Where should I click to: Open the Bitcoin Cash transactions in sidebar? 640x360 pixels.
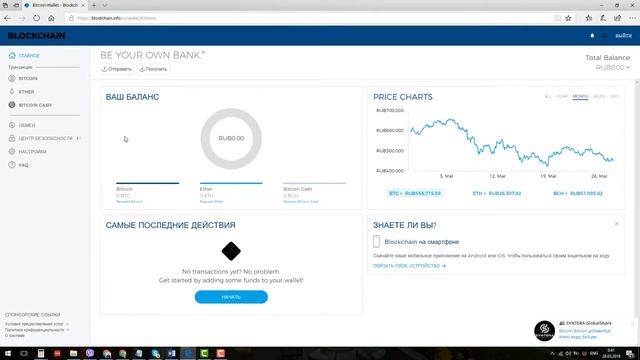click(30, 105)
